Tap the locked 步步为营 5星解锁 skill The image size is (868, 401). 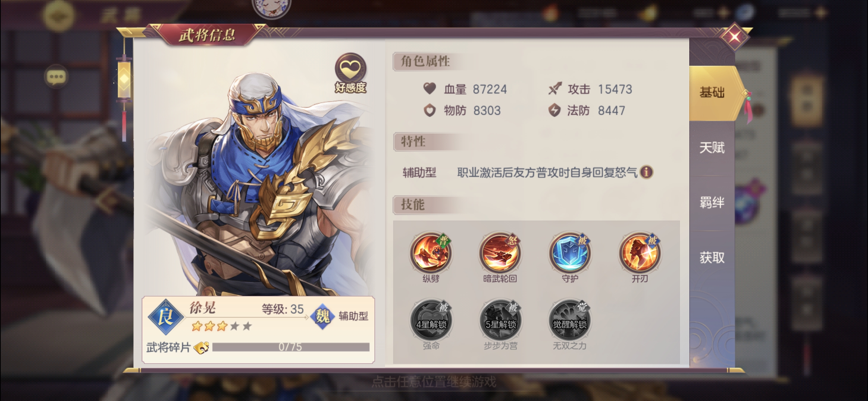click(500, 320)
